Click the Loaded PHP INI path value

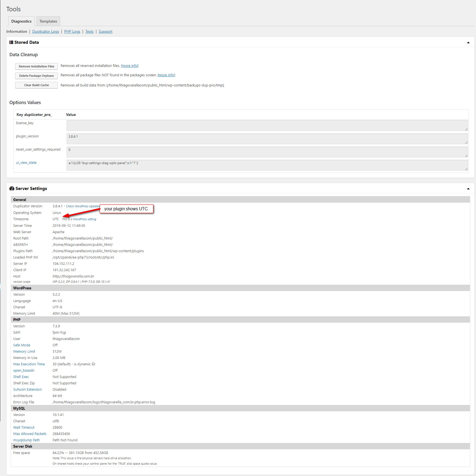pos(83,257)
